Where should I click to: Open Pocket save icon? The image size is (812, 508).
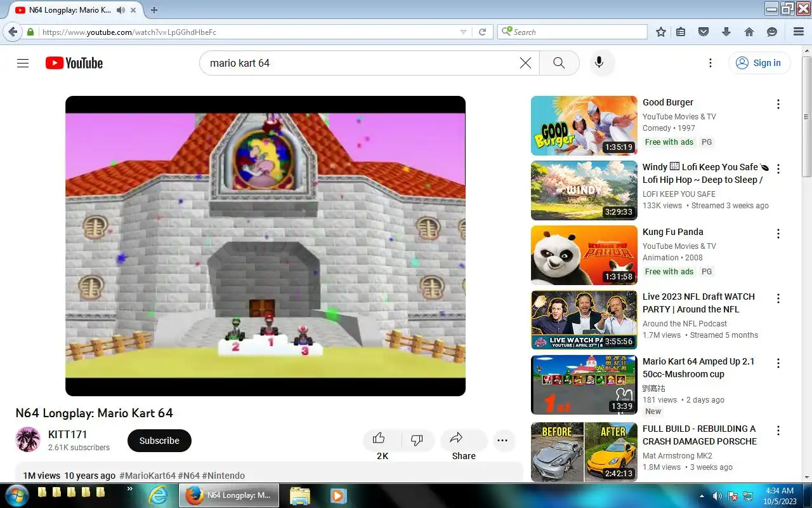coord(704,32)
